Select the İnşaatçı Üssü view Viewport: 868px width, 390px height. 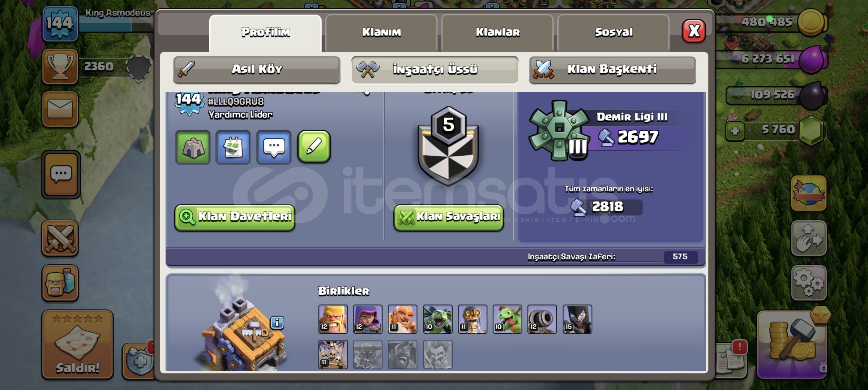tap(435, 69)
